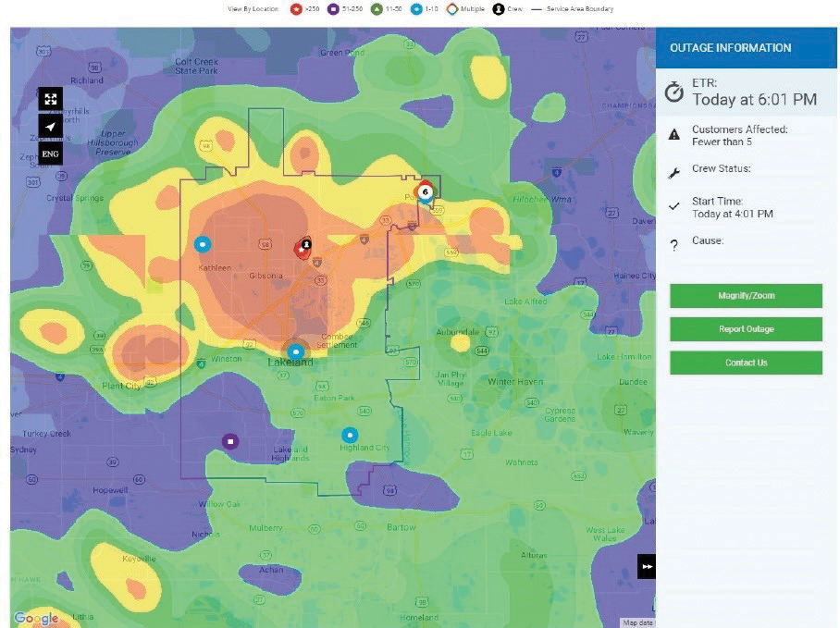The image size is (840, 628).
Task: Click the Cause question mark icon
Action: point(673,245)
